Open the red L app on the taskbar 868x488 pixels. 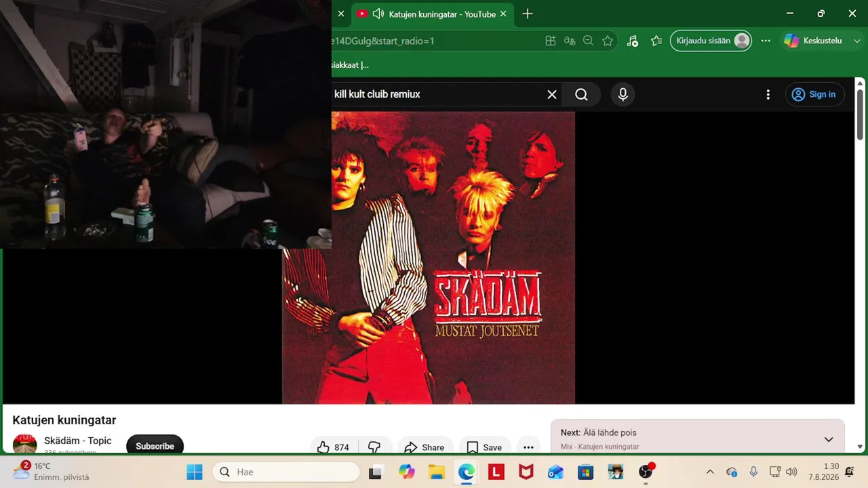tap(496, 472)
